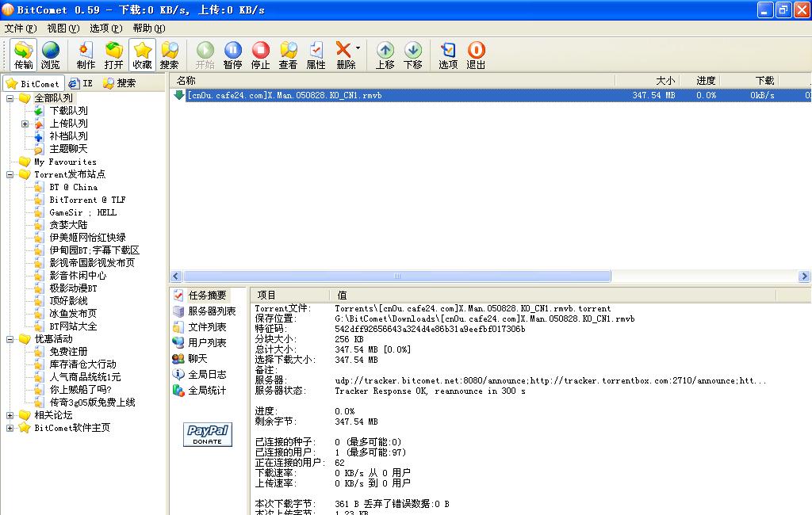The height and width of the screenshot is (515, 812).
Task: Open the 文件 menu
Action: [x=21, y=28]
